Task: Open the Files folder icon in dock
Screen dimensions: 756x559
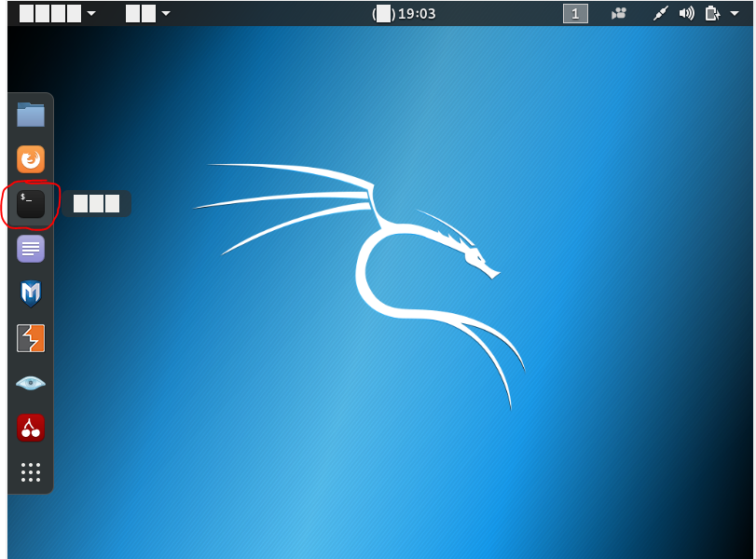Action: click(31, 115)
